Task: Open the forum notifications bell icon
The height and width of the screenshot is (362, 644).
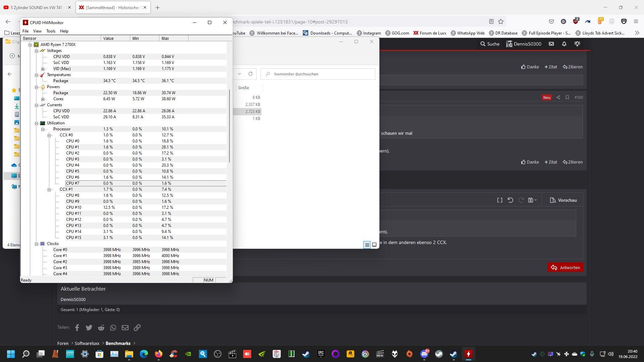Action: [x=564, y=44]
